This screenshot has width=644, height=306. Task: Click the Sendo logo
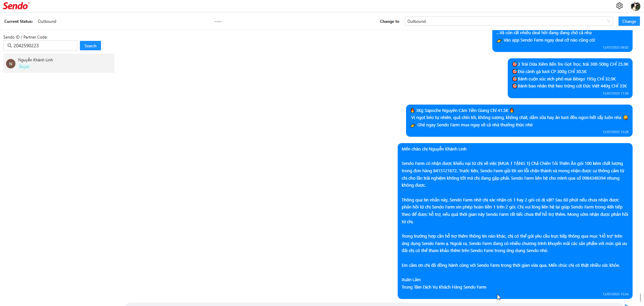point(16,6)
